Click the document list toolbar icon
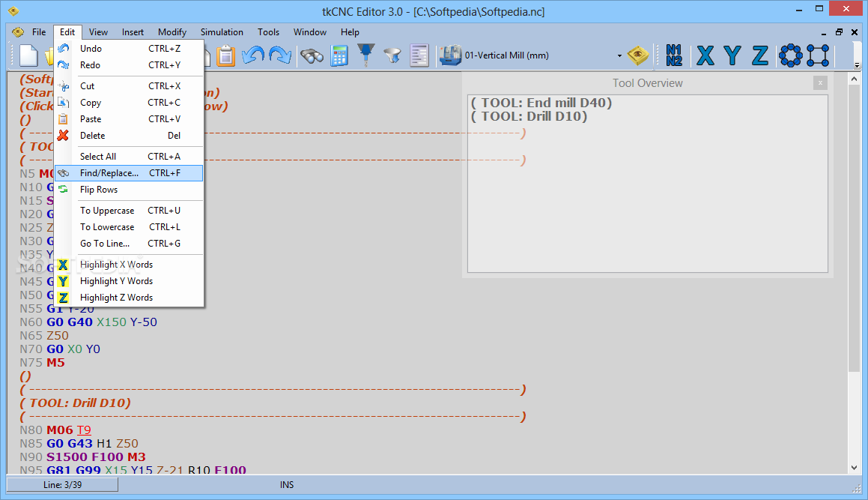Image resolution: width=868 pixels, height=500 pixels. coord(419,55)
